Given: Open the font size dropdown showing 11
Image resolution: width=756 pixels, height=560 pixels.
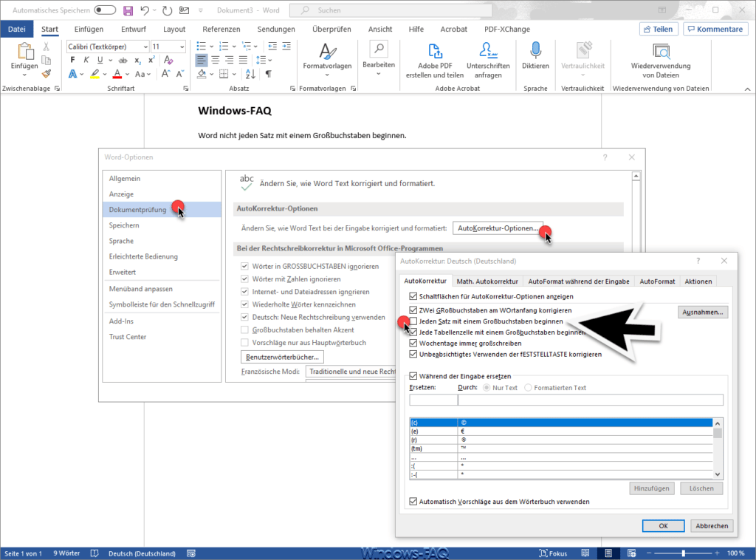Looking at the screenshot, I should pos(182,47).
